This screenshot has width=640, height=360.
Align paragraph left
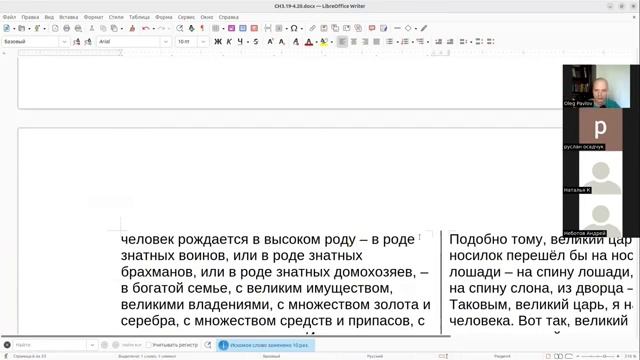pos(342,42)
